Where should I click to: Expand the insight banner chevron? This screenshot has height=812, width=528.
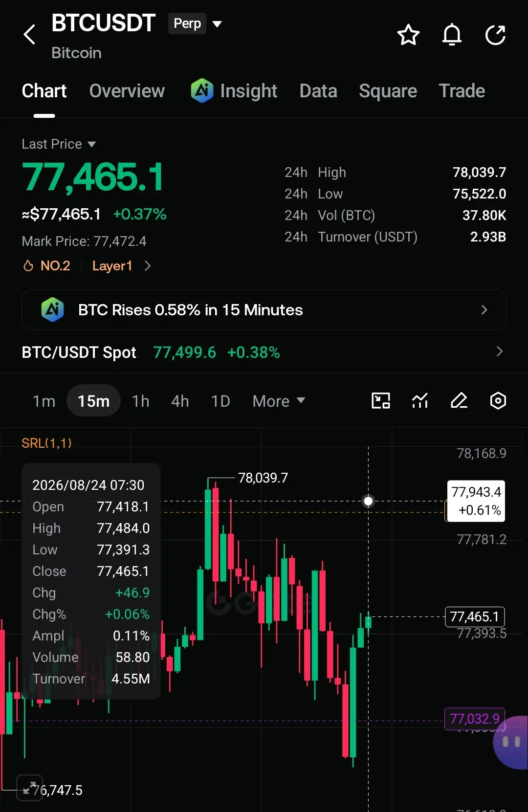[484, 310]
